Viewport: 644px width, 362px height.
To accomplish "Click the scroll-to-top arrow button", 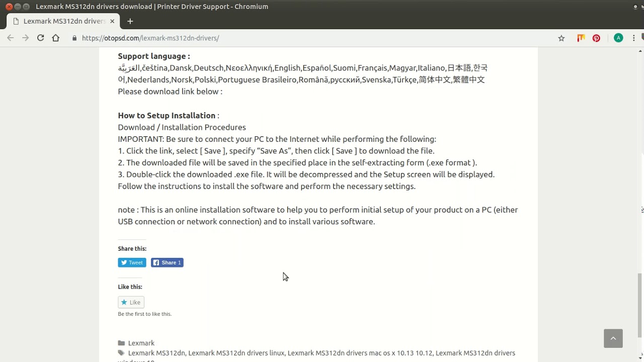I will pyautogui.click(x=613, y=338).
